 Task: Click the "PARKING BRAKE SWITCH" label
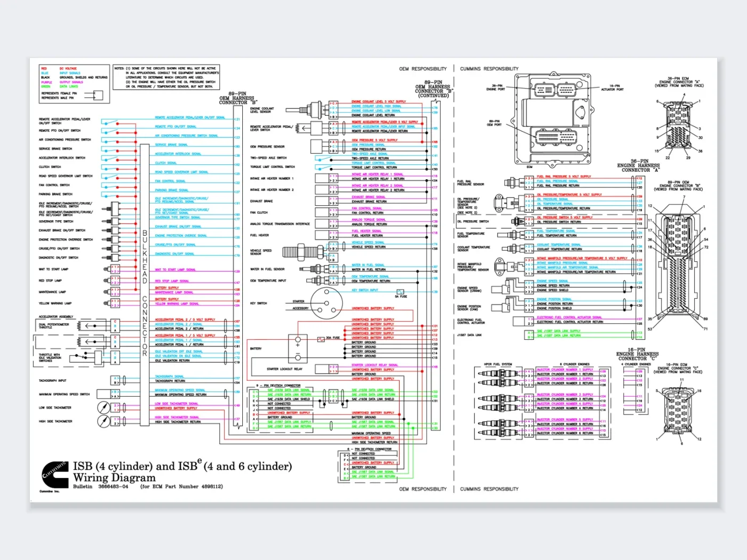tap(55, 194)
